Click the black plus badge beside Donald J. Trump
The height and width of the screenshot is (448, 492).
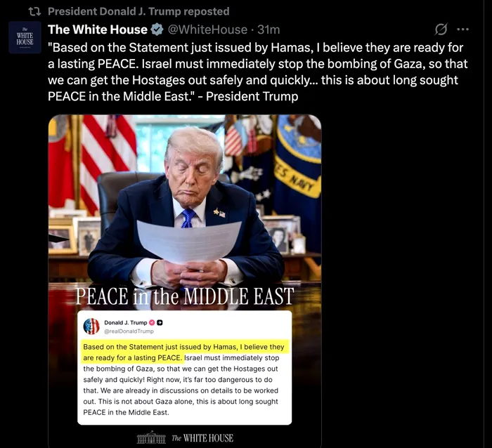coord(160,322)
